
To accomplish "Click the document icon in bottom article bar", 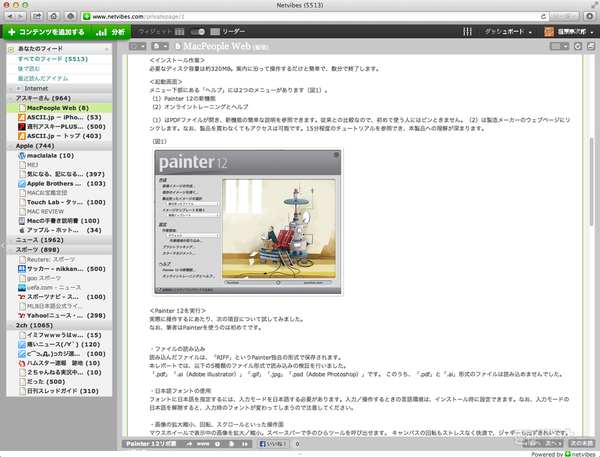I will click(x=232, y=444).
